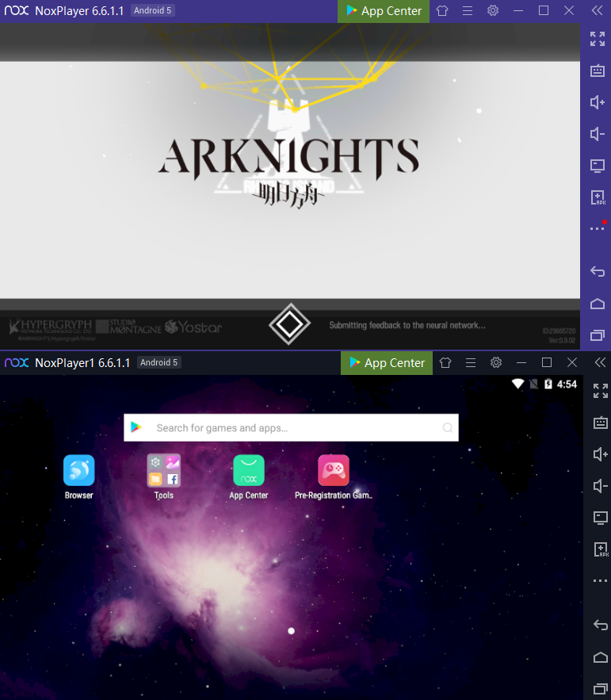This screenshot has height=700, width=611.
Task: Decrease volume in NoxPlayer1 sidebar
Action: pos(600,486)
